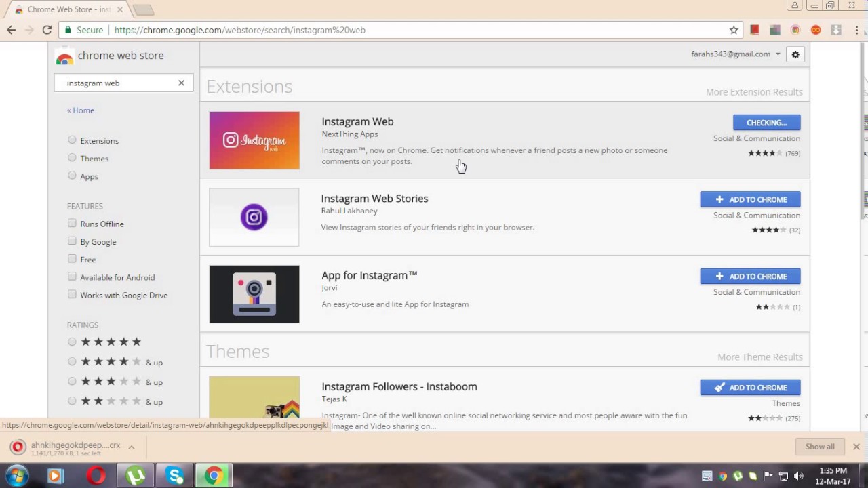Open the Windows Start menu
This screenshot has height=488, width=868.
tap(16, 476)
